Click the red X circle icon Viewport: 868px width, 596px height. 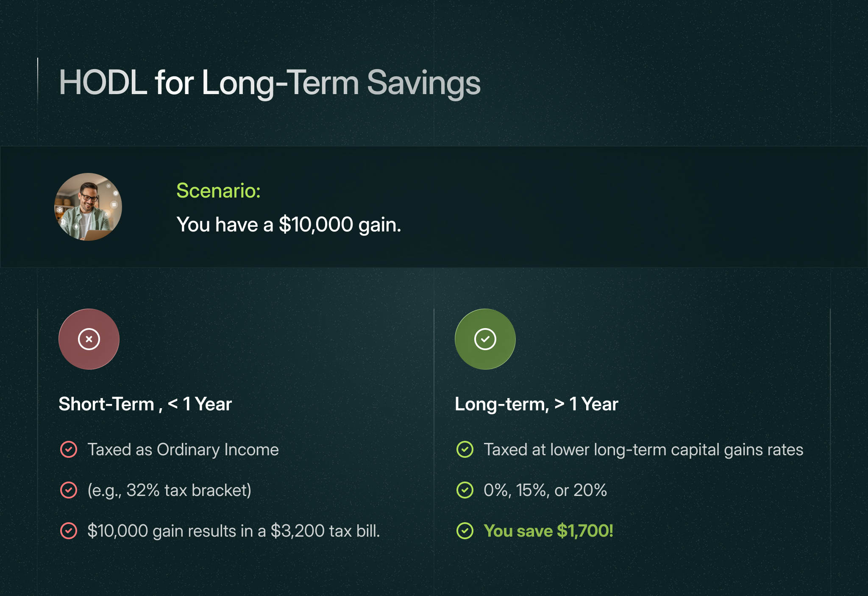click(89, 339)
